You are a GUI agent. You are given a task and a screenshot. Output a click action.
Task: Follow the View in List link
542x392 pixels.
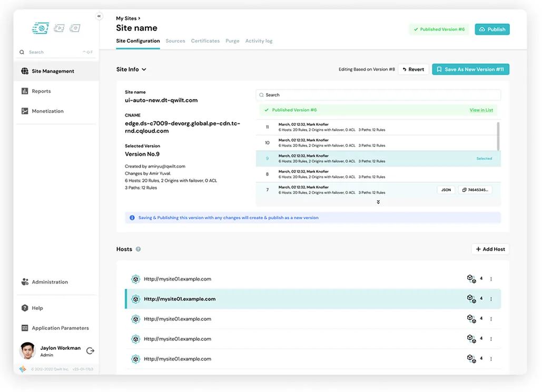481,110
